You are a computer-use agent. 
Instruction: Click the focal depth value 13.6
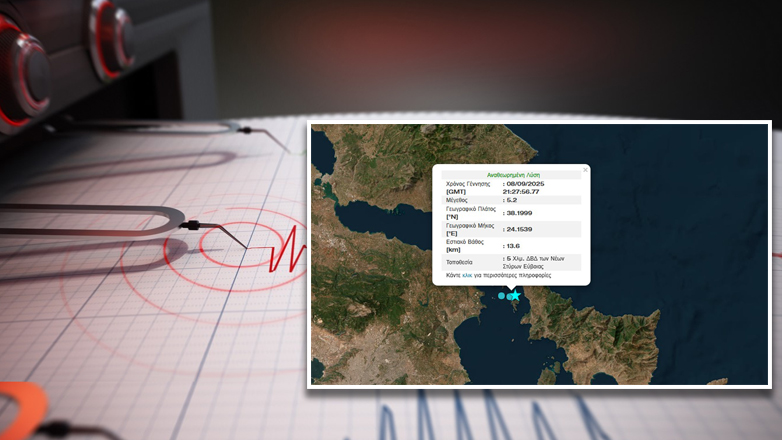tap(513, 245)
